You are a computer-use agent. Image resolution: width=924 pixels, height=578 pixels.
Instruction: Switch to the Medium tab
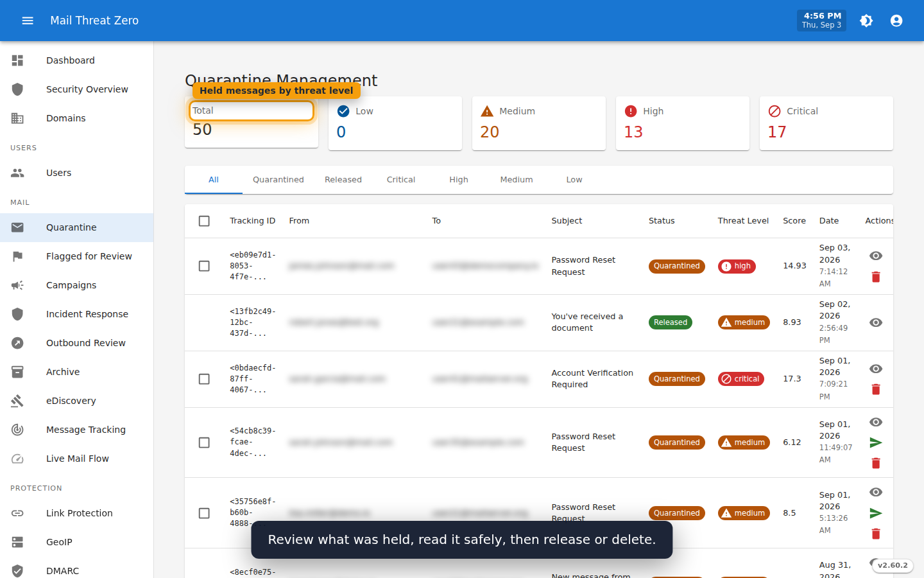coord(517,180)
